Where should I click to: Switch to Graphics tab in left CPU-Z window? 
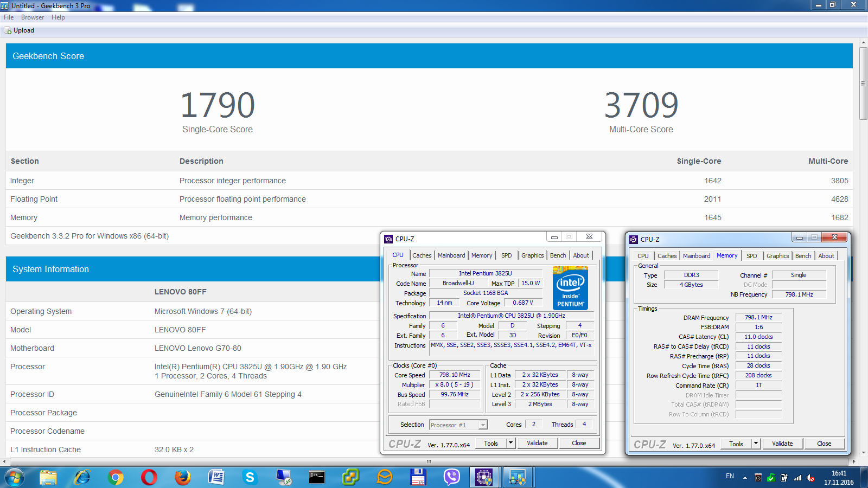tap(533, 255)
